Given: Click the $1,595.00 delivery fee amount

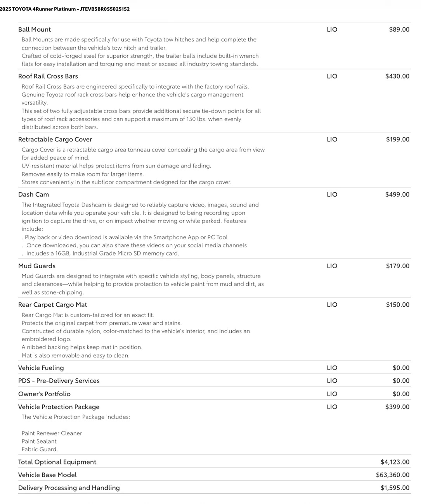Looking at the screenshot, I should coord(395,488).
